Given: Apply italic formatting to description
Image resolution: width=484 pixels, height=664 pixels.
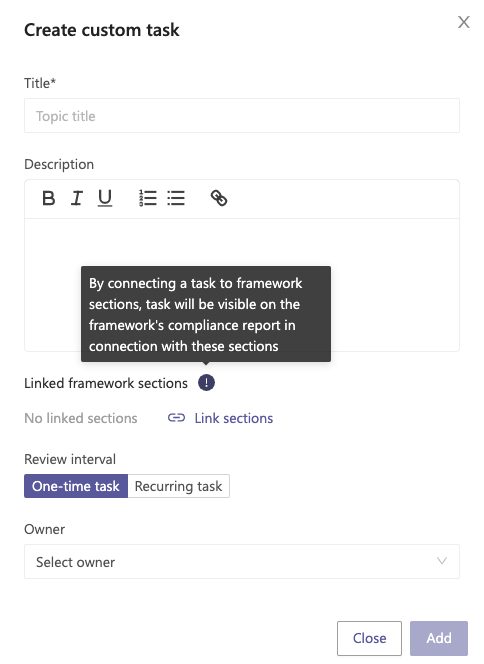Looking at the screenshot, I should coord(77,198).
